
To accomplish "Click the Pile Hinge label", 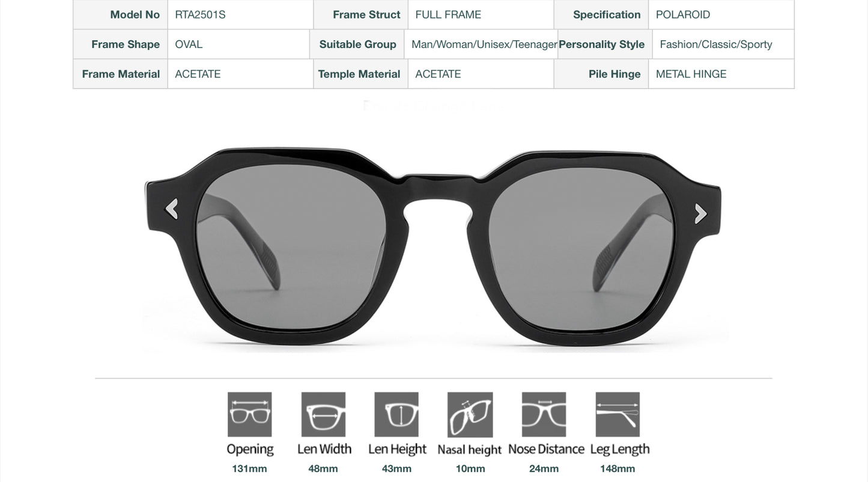I will (615, 74).
